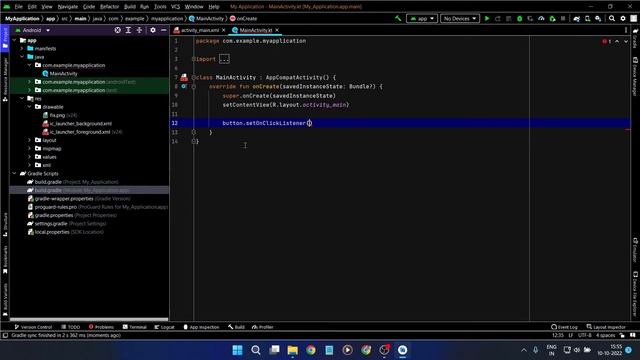Open Android project view dropdown
The height and width of the screenshot is (360, 640).
point(33,30)
